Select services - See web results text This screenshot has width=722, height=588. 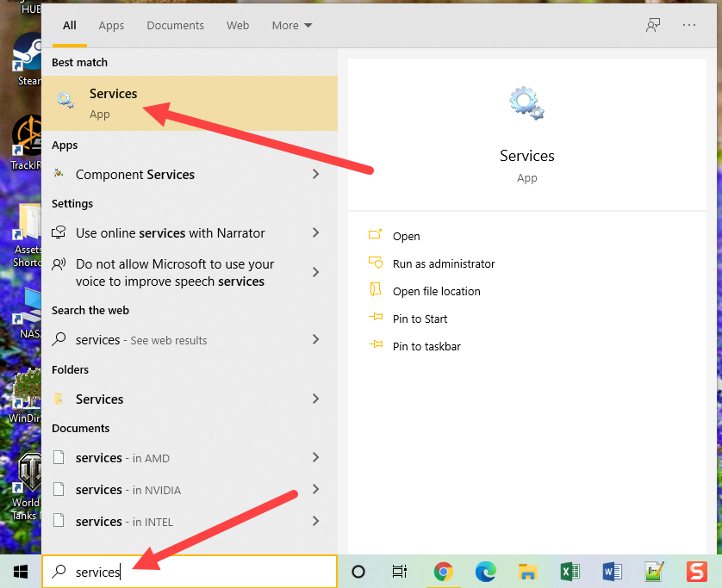[141, 340]
